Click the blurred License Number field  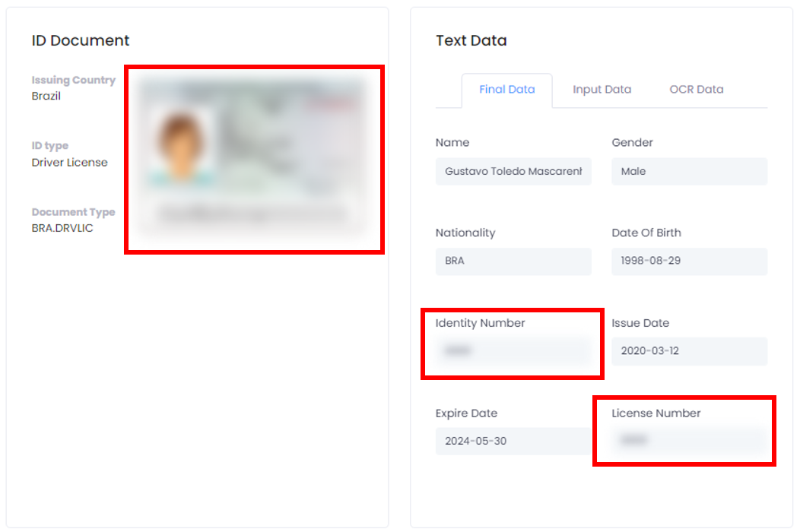(x=689, y=440)
